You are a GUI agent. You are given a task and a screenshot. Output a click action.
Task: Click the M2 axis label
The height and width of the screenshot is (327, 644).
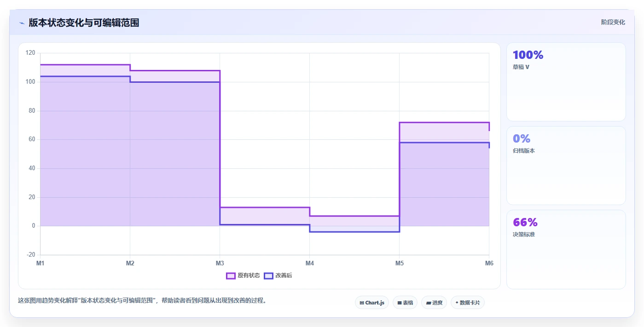pos(130,263)
